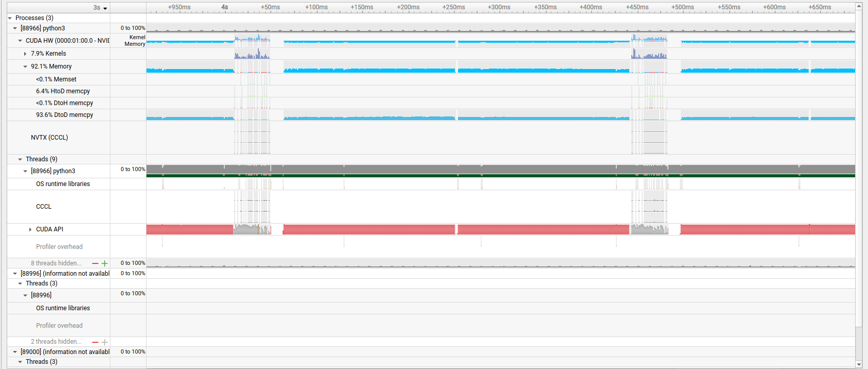Click the Kernels activity spikes near 4s
Image resolution: width=868 pixels, height=369 pixels.
pyautogui.click(x=252, y=54)
